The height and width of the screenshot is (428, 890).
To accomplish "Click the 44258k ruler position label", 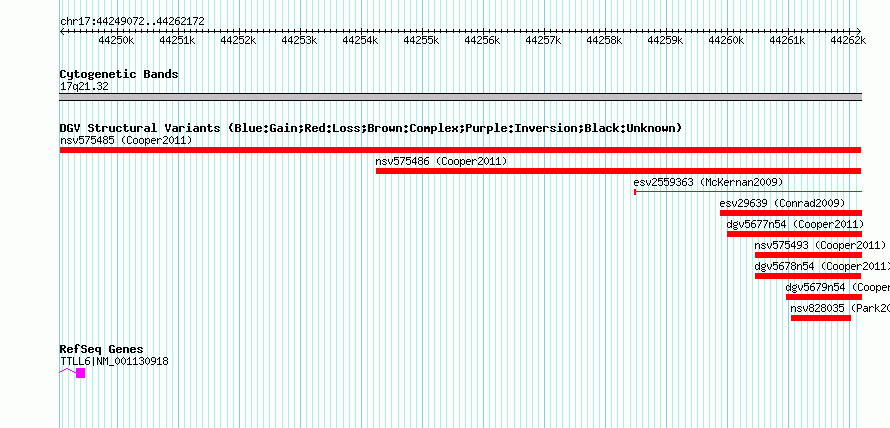I will 604,41.
